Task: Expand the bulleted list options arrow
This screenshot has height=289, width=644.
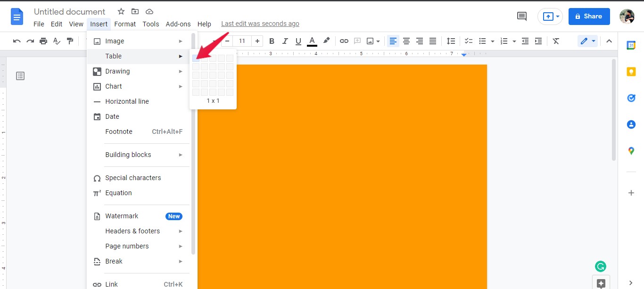Action: pyautogui.click(x=492, y=41)
